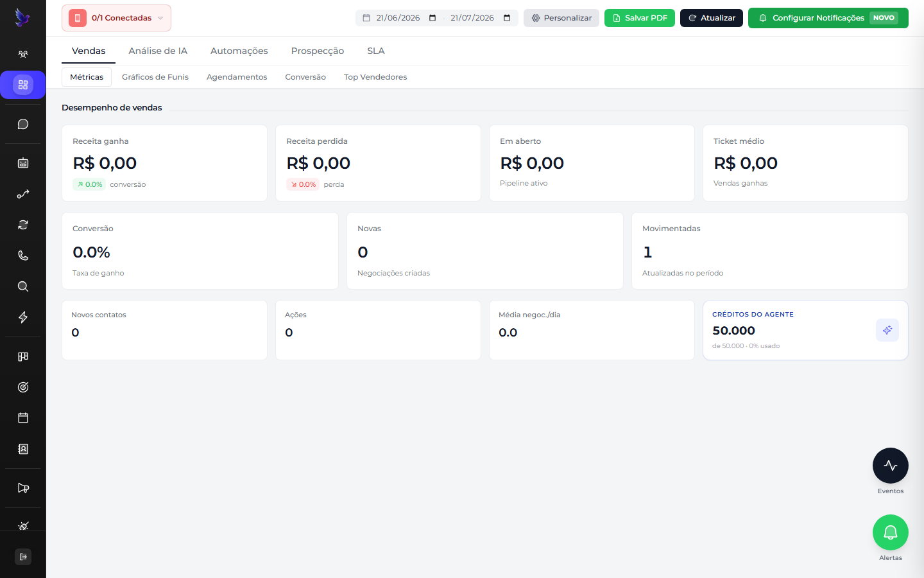Click the lightning bolt sidebar icon

point(23,317)
